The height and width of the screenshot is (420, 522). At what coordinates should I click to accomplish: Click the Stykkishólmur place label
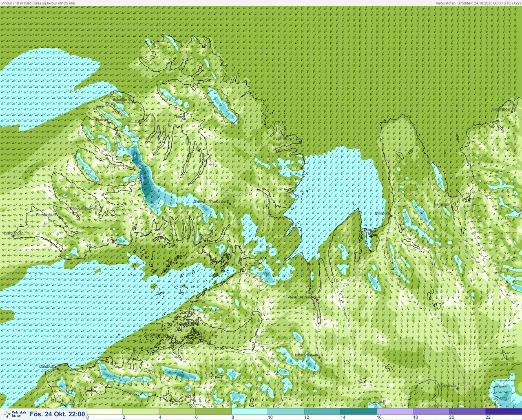[156, 334]
